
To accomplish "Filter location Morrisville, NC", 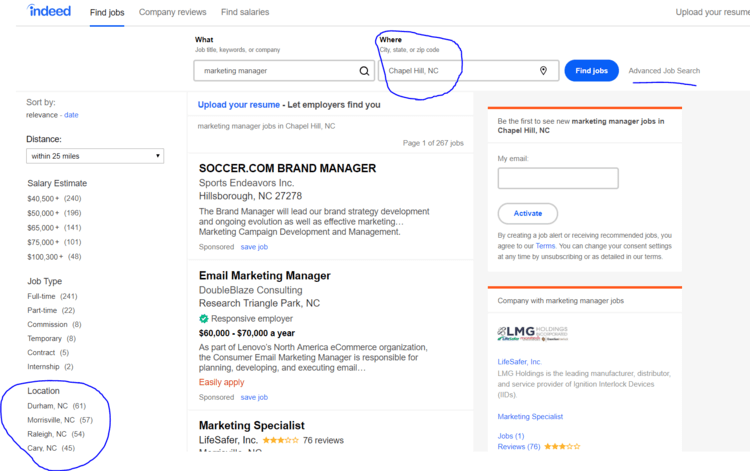I will point(60,420).
